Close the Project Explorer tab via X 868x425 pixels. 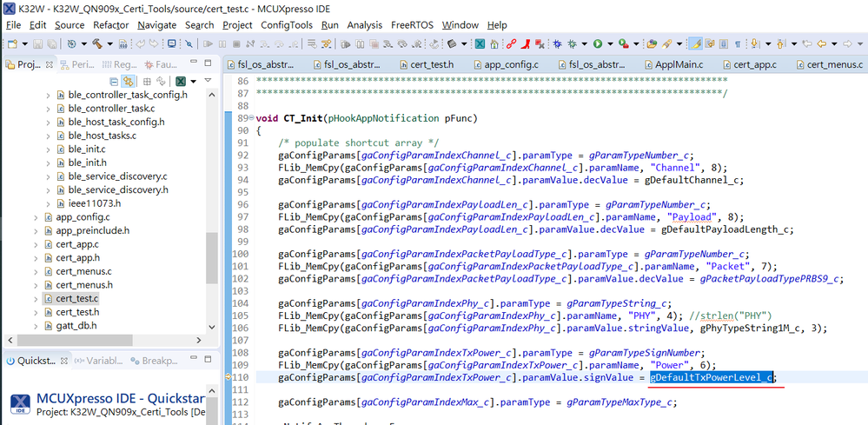point(49,64)
